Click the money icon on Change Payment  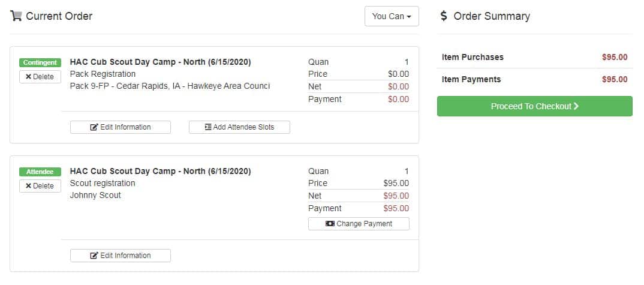tap(330, 224)
